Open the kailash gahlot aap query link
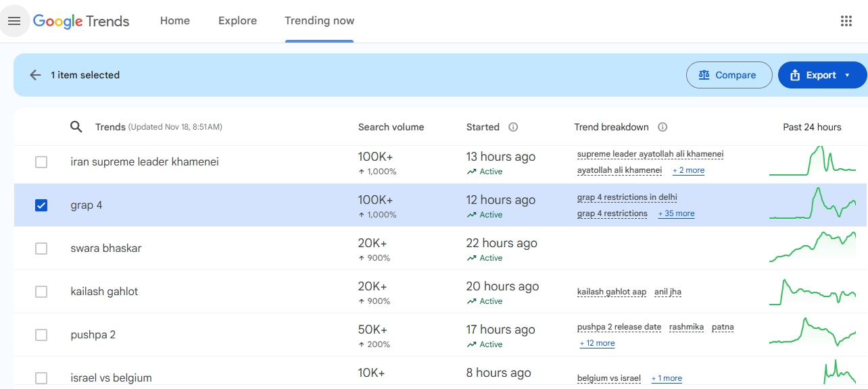Viewport: 868px width, 389px height. [611, 292]
